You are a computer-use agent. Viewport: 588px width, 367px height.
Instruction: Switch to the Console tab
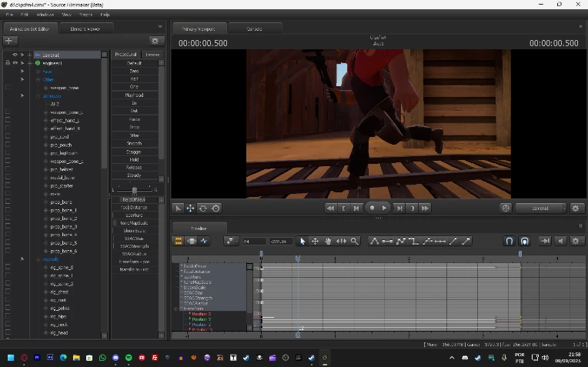click(254, 29)
